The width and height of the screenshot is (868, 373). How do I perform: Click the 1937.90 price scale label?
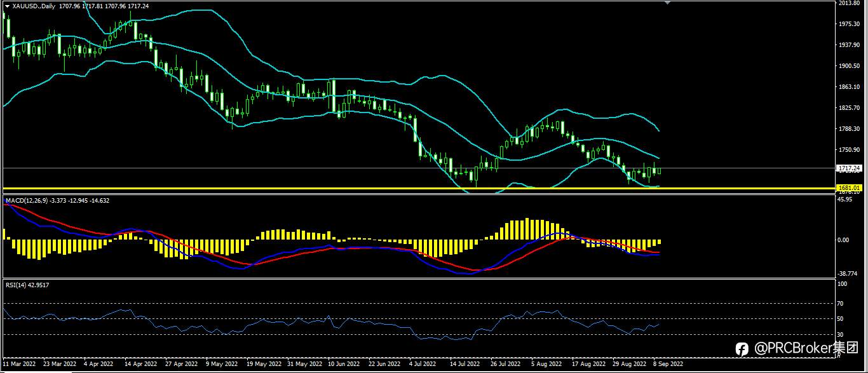coord(850,45)
